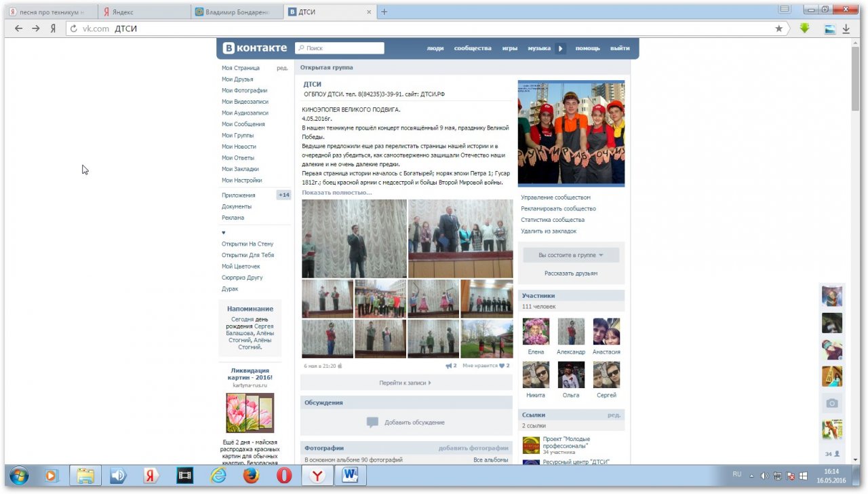The width and height of the screenshot is (868, 494).
Task: Click 'добавить фотографии' link
Action: coord(473,448)
